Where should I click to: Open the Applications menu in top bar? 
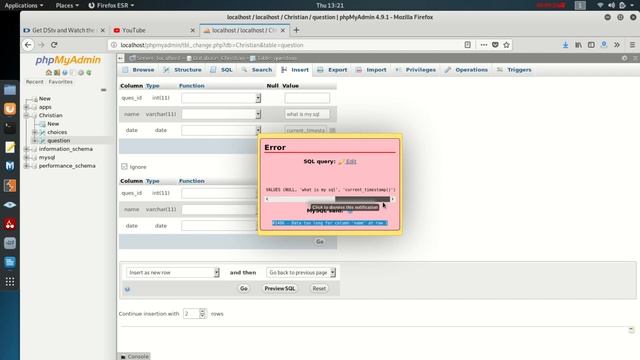coord(24,5)
